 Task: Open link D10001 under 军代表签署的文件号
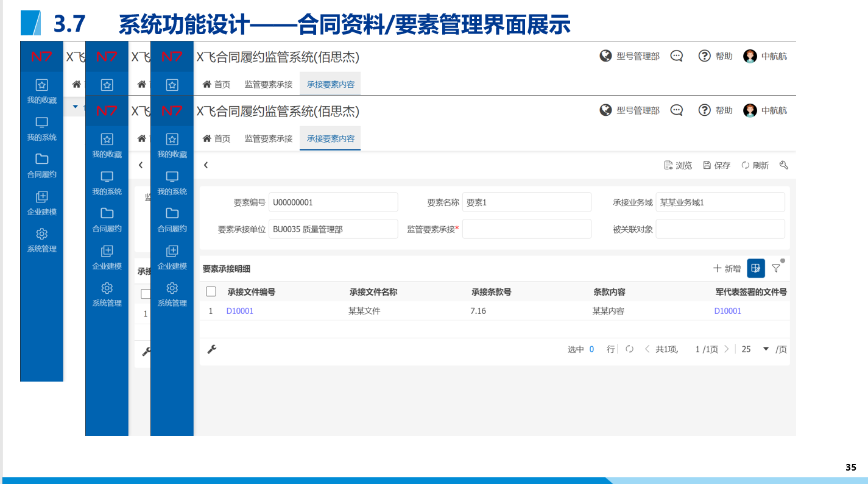728,311
